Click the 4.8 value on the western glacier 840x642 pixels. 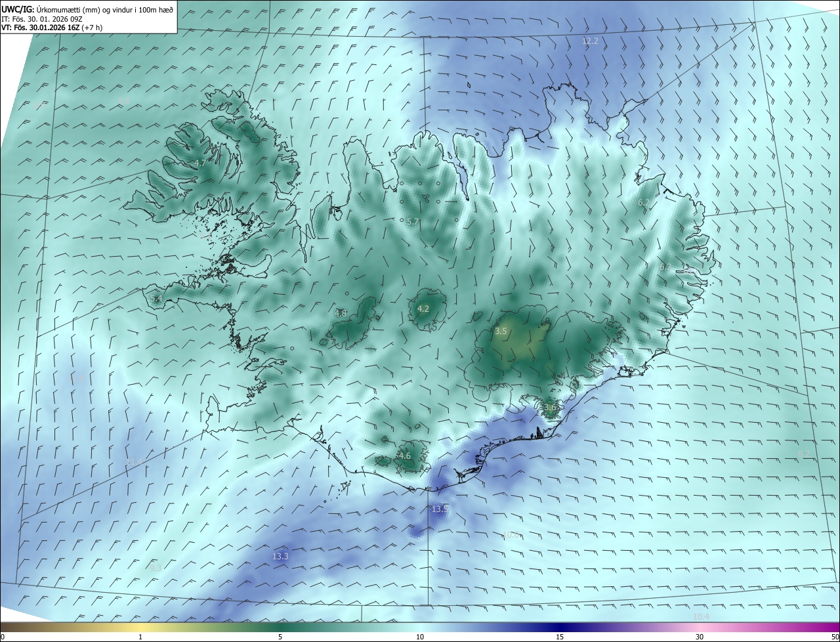340,313
